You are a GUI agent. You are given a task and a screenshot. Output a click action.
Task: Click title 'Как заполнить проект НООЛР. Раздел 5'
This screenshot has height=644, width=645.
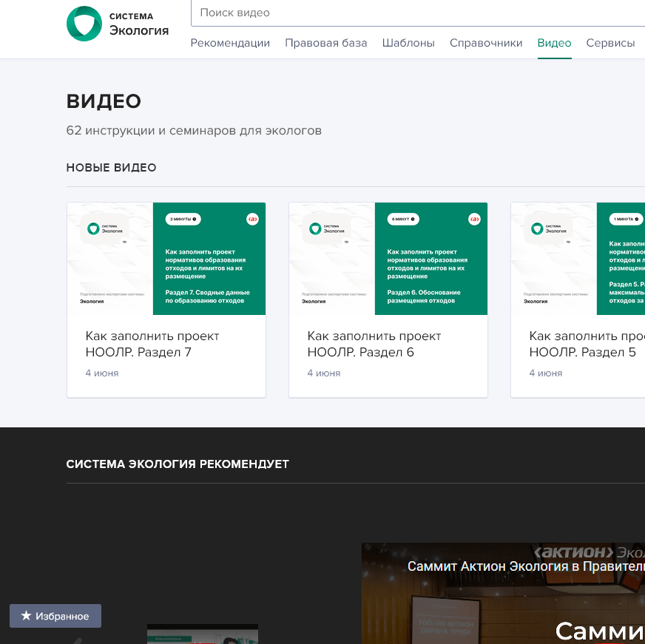point(587,344)
